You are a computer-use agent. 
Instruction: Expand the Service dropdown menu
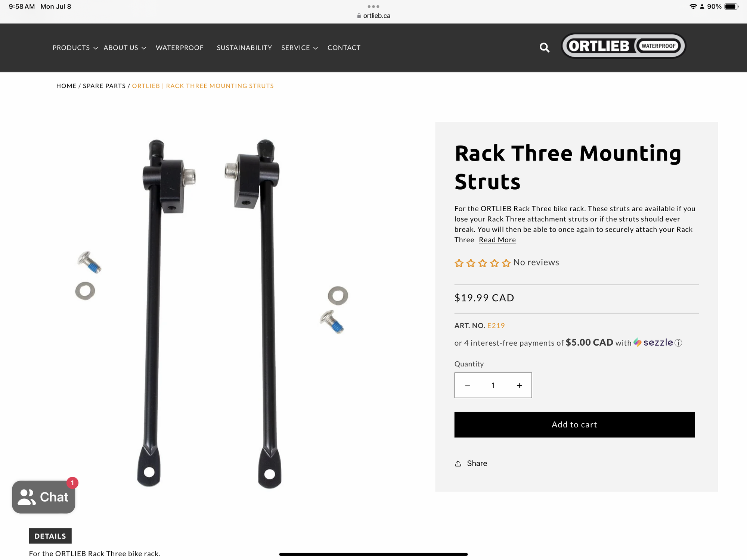(300, 48)
